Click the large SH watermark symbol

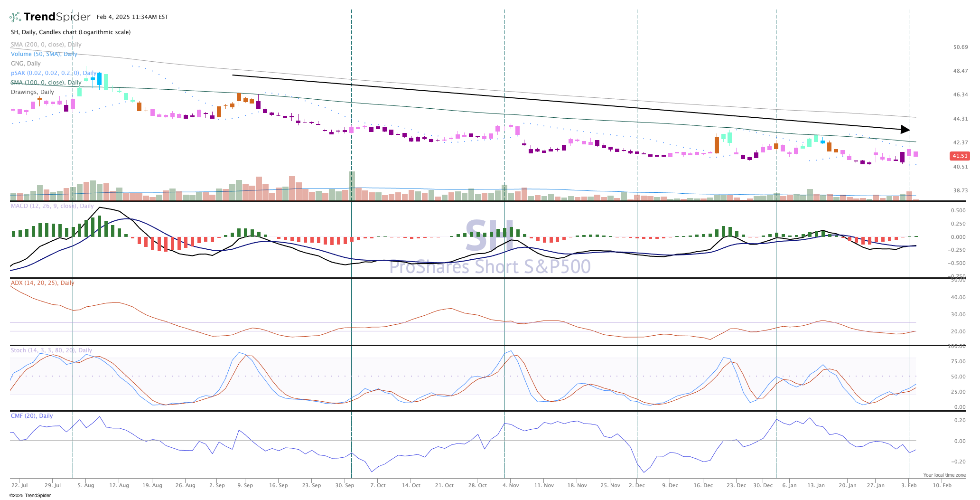[x=489, y=236]
